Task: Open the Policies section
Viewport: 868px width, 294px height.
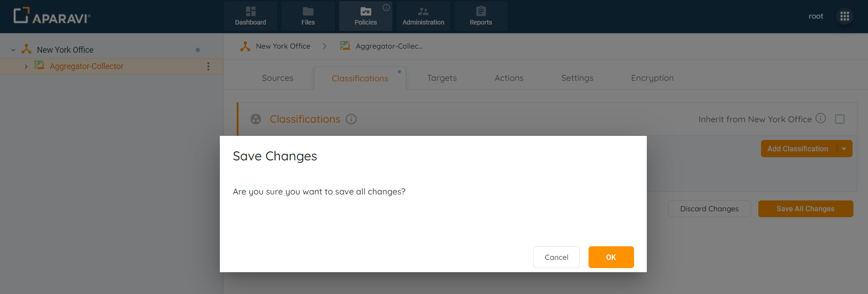Action: click(365, 16)
